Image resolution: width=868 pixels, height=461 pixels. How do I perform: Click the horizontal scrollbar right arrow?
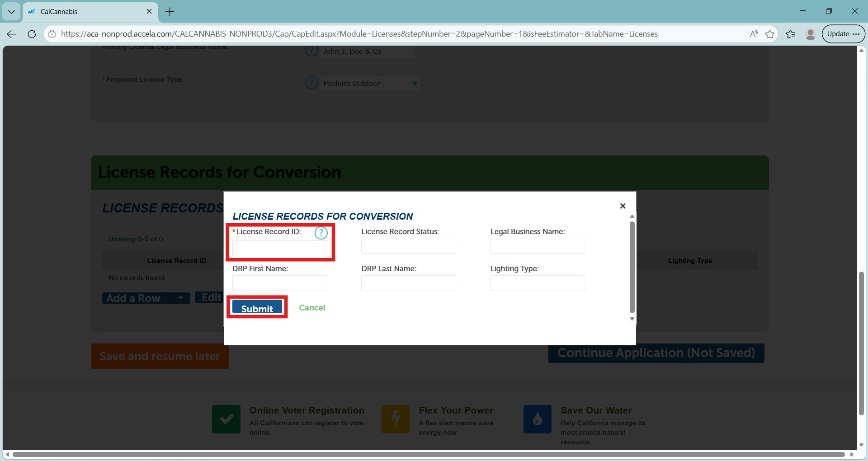pos(852,454)
